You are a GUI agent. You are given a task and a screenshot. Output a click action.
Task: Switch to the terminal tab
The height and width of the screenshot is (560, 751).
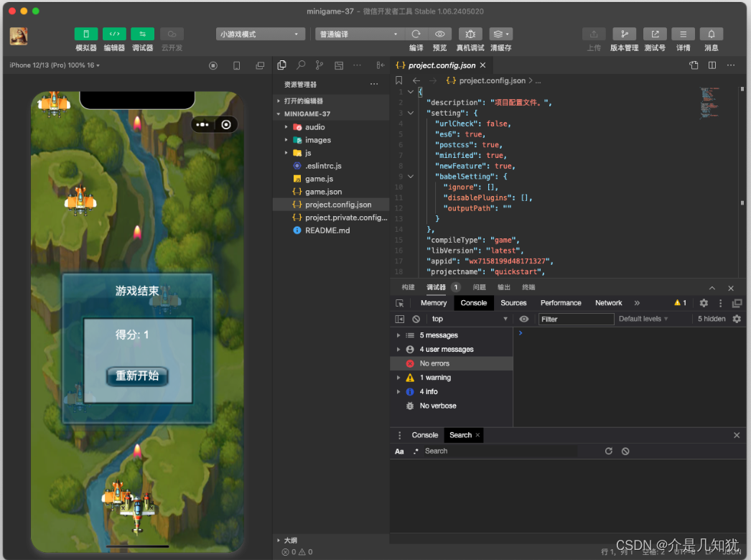528,287
